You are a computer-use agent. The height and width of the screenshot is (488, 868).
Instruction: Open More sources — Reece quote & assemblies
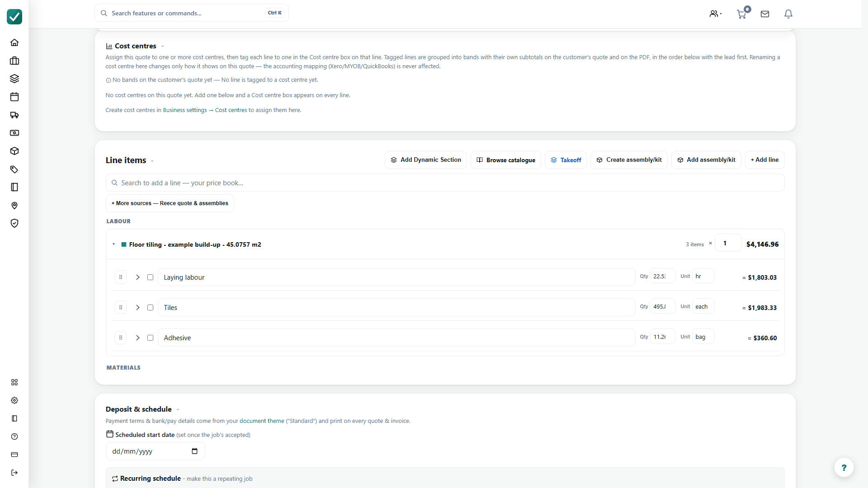(170, 203)
